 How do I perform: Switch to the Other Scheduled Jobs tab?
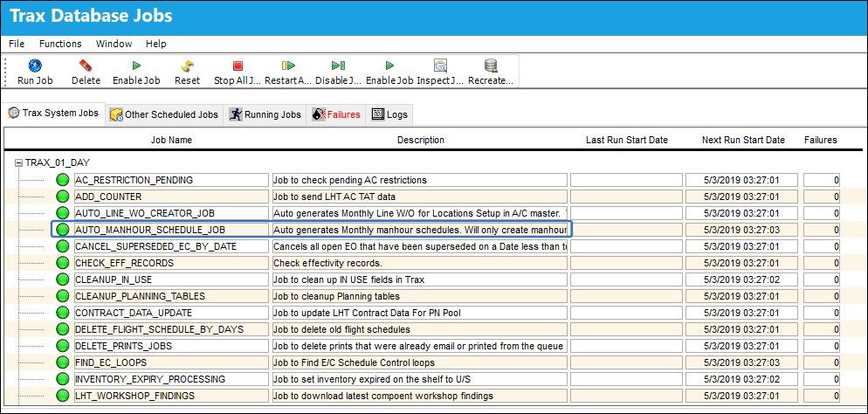point(164,114)
